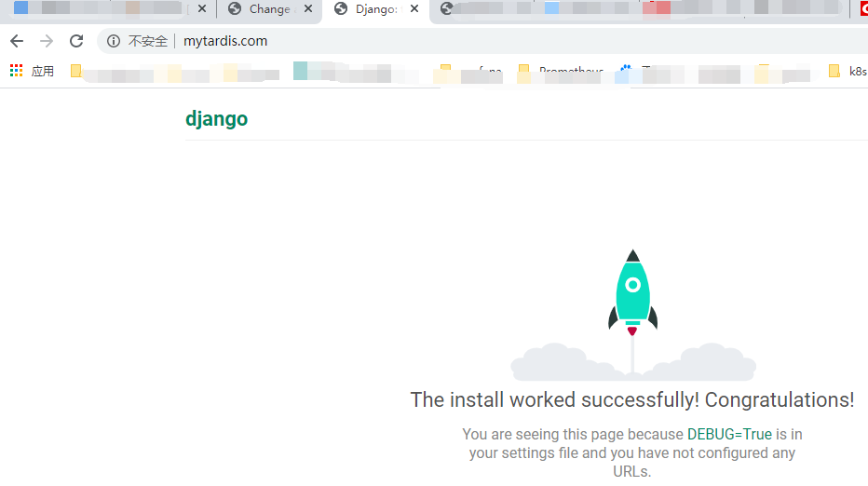Switch to the Change tab
The height and width of the screenshot is (486, 868).
[x=269, y=9]
